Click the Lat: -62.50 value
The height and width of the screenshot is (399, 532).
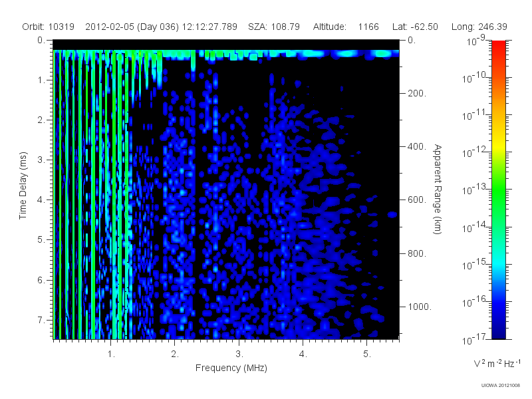pyautogui.click(x=415, y=27)
